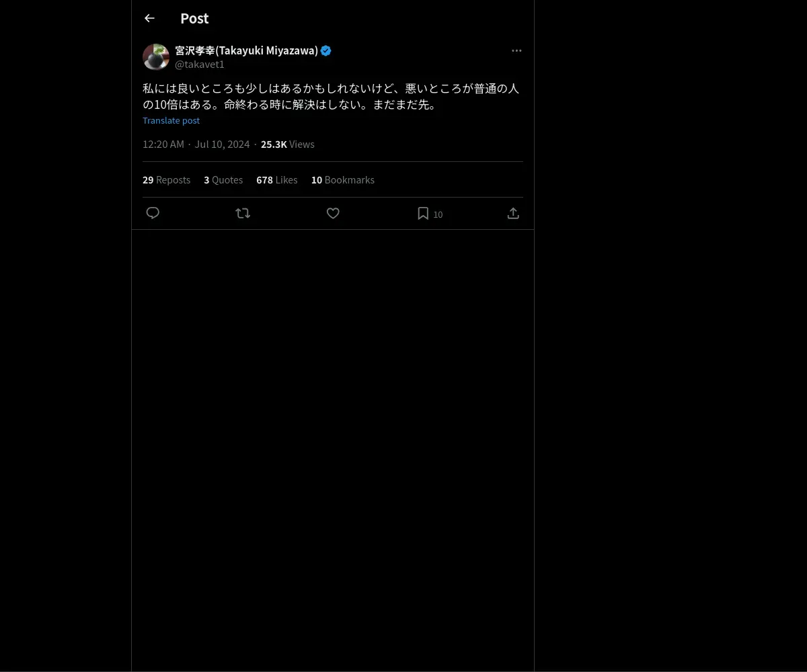The height and width of the screenshot is (672, 807).
Task: Open the 678 Likes list
Action: point(276,179)
